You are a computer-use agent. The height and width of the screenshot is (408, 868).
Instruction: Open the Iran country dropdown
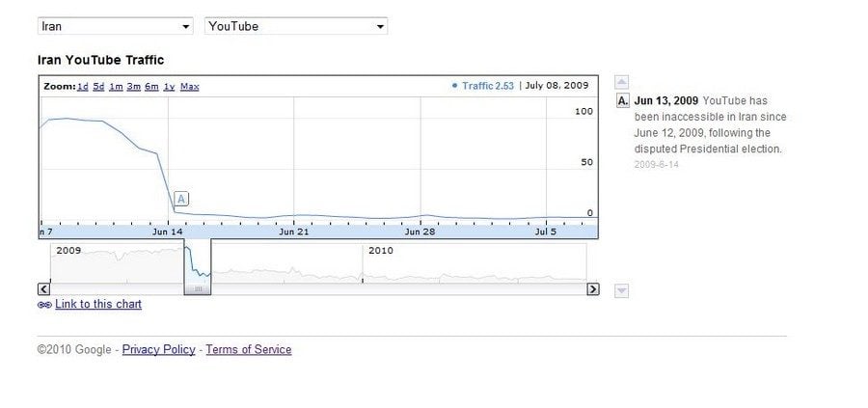(116, 26)
